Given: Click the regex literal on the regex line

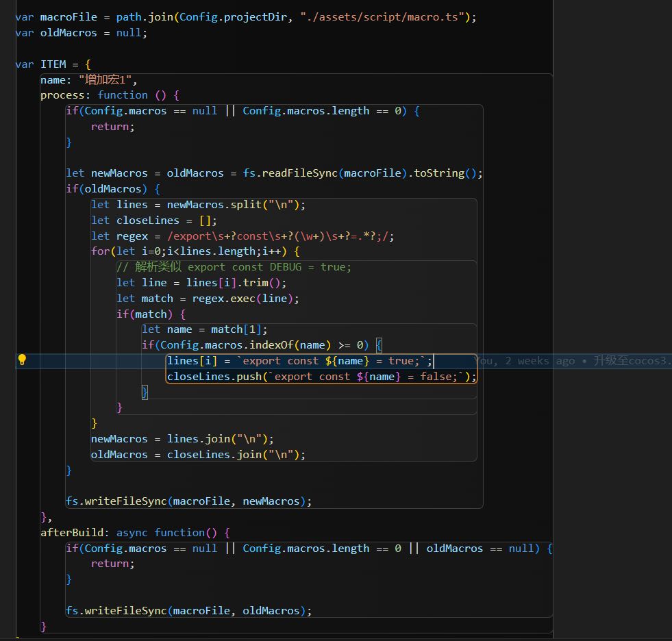Looking at the screenshot, I should coord(277,236).
